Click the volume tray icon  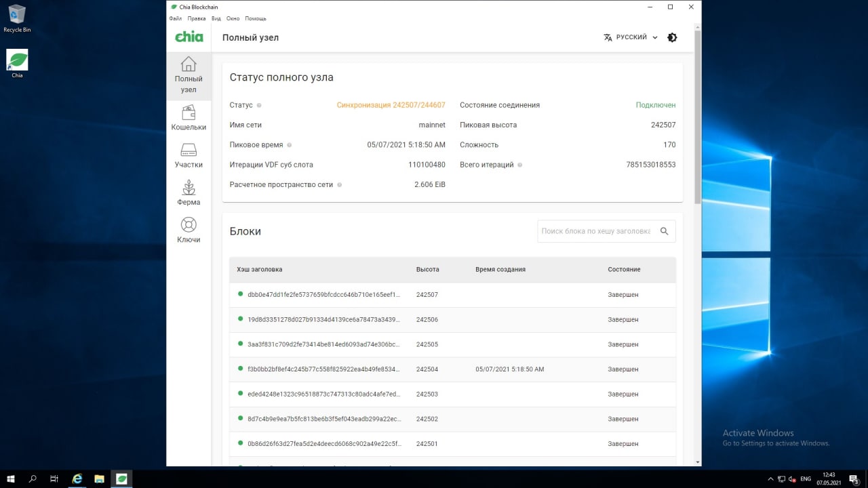point(792,479)
